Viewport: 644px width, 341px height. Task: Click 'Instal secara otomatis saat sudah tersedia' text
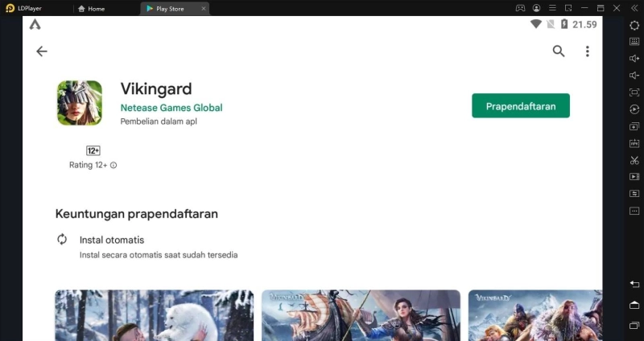click(x=159, y=255)
